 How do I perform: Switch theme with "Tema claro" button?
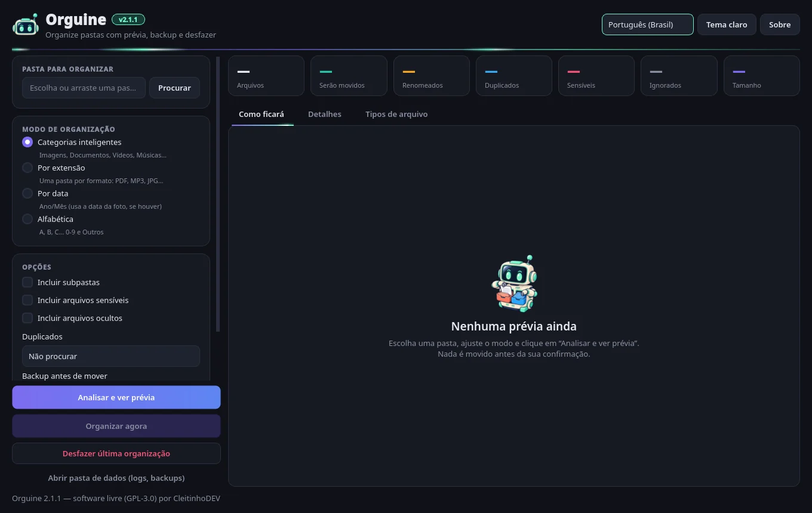(x=727, y=24)
